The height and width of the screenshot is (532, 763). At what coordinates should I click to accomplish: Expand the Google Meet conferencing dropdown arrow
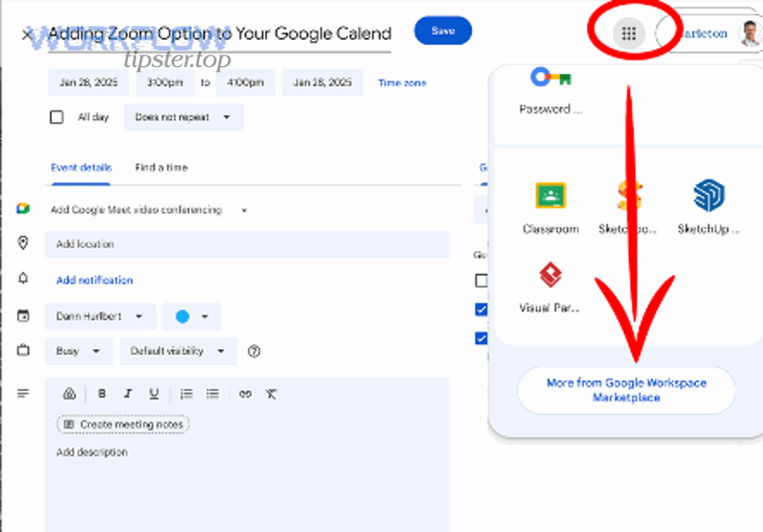(x=244, y=211)
